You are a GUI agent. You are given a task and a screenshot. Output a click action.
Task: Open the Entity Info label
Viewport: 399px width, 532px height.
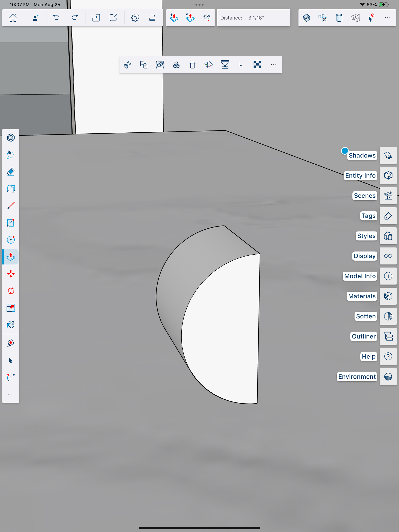pyautogui.click(x=360, y=176)
